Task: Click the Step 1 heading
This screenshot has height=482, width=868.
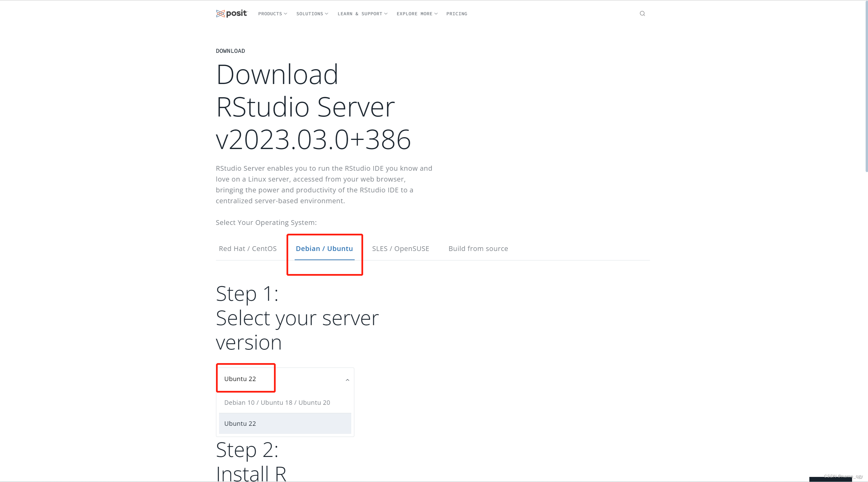Action: point(297,318)
